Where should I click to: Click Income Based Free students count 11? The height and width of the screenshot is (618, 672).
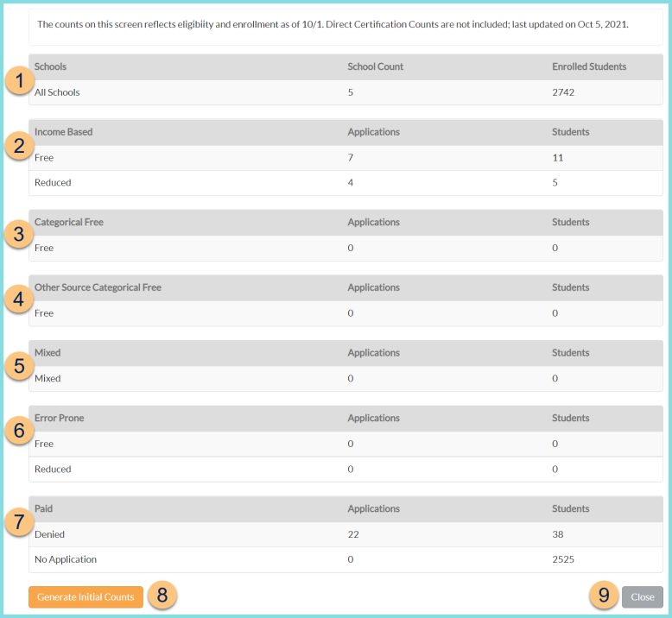pyautogui.click(x=557, y=158)
